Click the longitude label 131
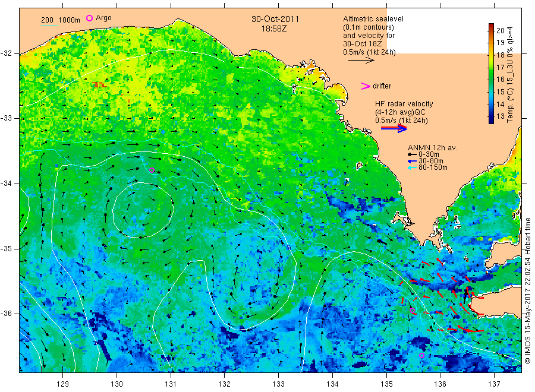 (x=171, y=384)
